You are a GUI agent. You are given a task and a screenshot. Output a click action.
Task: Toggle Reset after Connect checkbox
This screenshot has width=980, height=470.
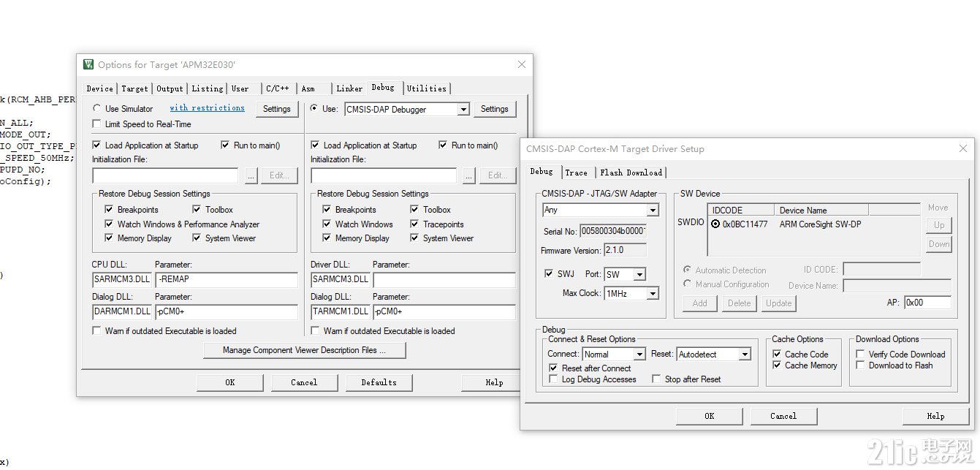(553, 368)
